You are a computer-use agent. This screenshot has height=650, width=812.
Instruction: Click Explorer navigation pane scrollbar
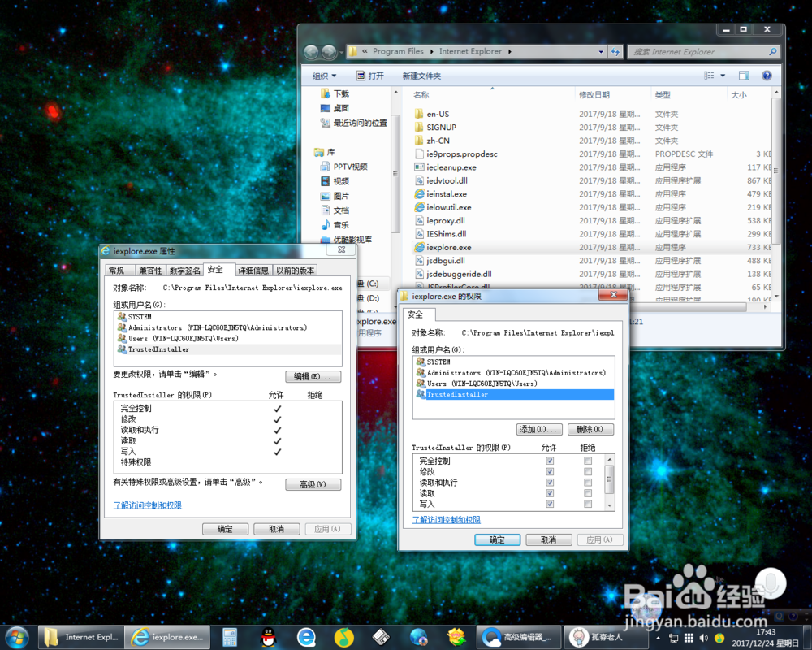point(395,174)
